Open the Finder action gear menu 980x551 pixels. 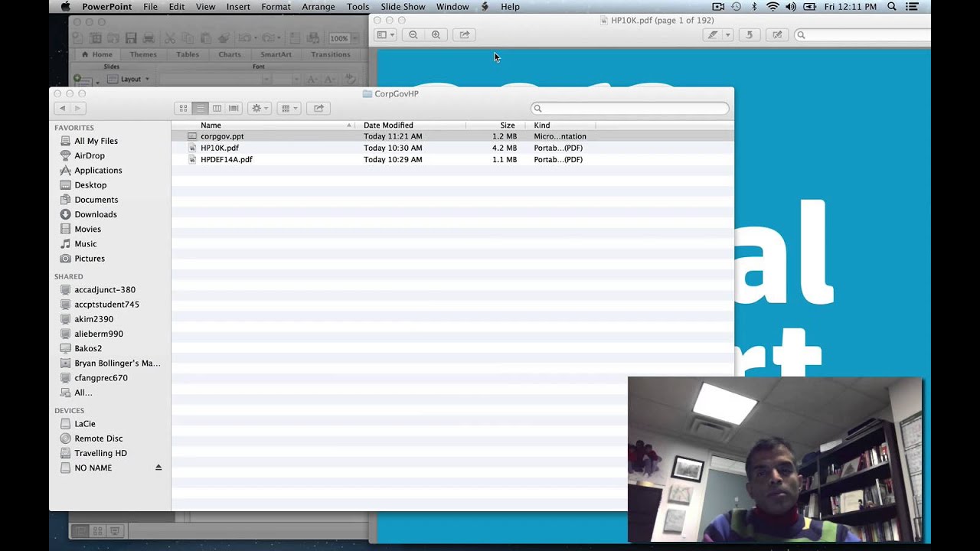[x=260, y=108]
